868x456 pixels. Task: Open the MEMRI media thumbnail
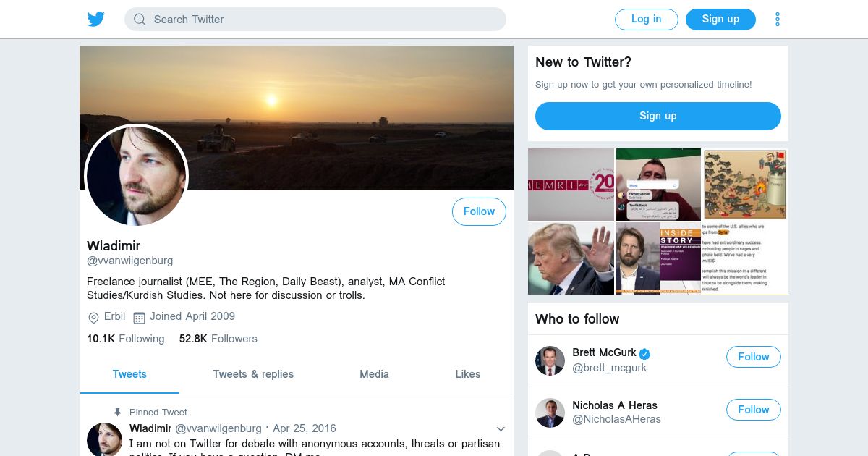[571, 185]
